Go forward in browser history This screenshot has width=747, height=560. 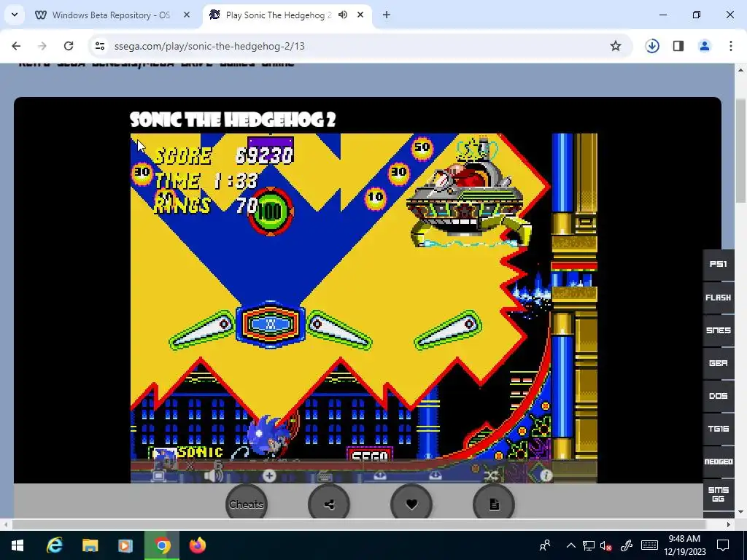point(42,46)
